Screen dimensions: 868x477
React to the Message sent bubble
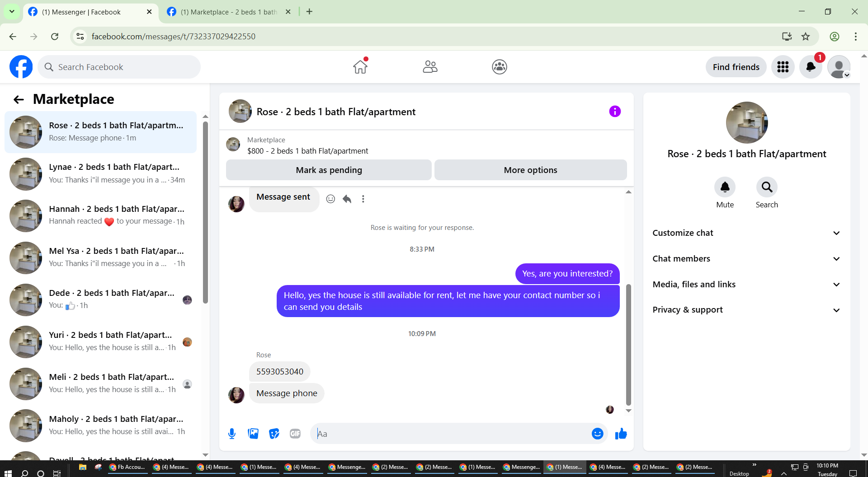click(331, 199)
